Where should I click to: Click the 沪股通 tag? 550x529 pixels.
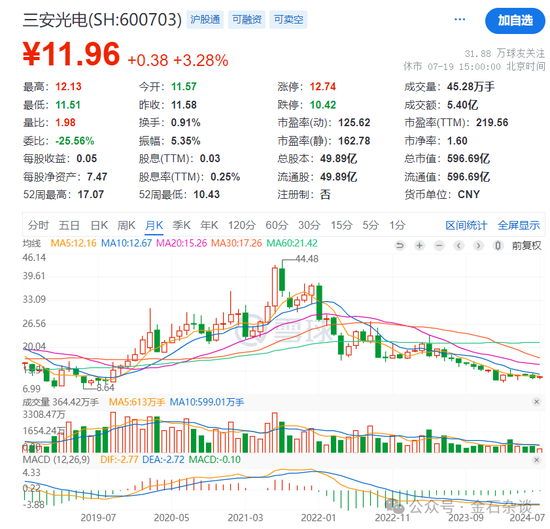coord(205,20)
